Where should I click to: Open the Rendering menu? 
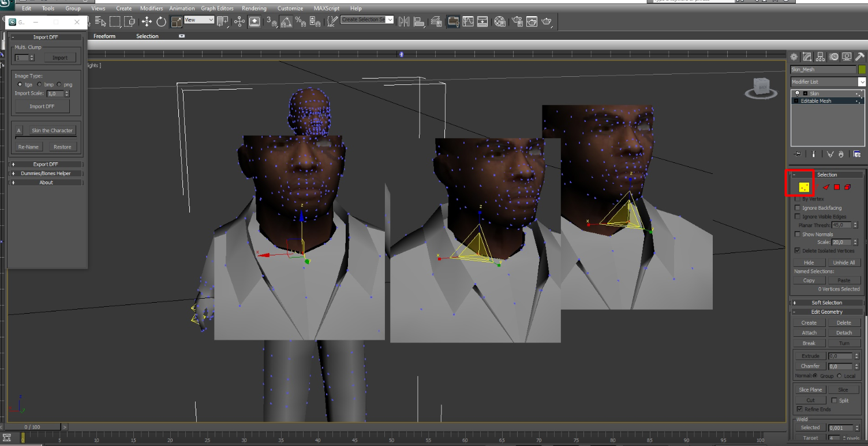(254, 9)
